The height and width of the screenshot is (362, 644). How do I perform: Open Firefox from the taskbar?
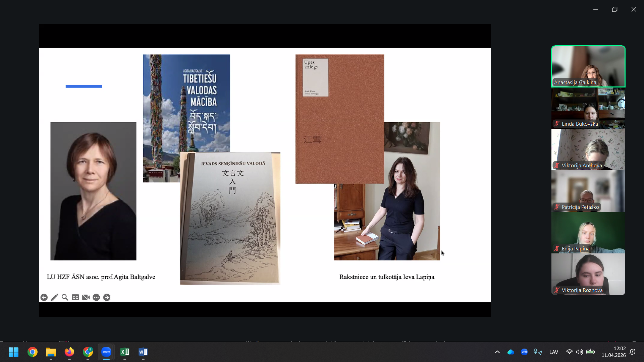pyautogui.click(x=69, y=352)
